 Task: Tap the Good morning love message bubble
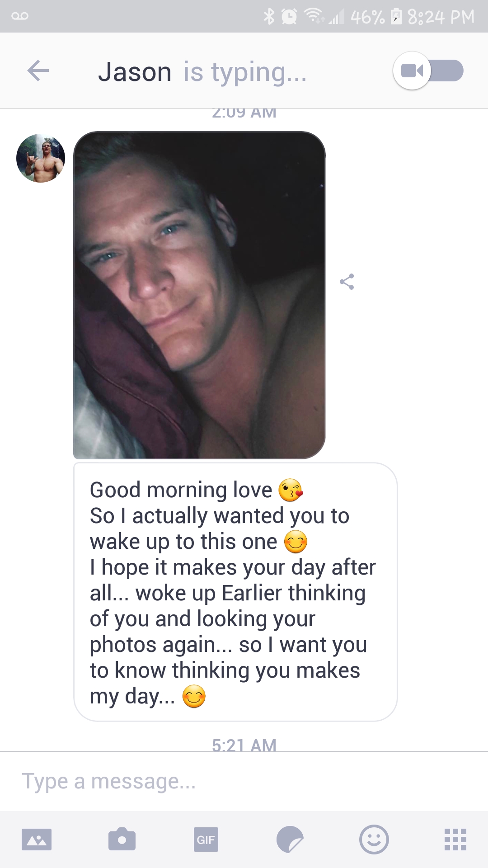[x=235, y=592]
